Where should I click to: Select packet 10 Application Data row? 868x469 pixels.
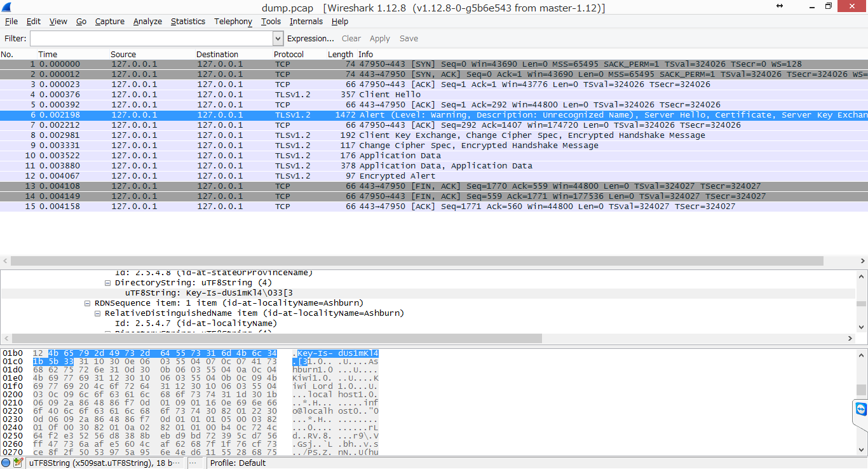(434, 156)
